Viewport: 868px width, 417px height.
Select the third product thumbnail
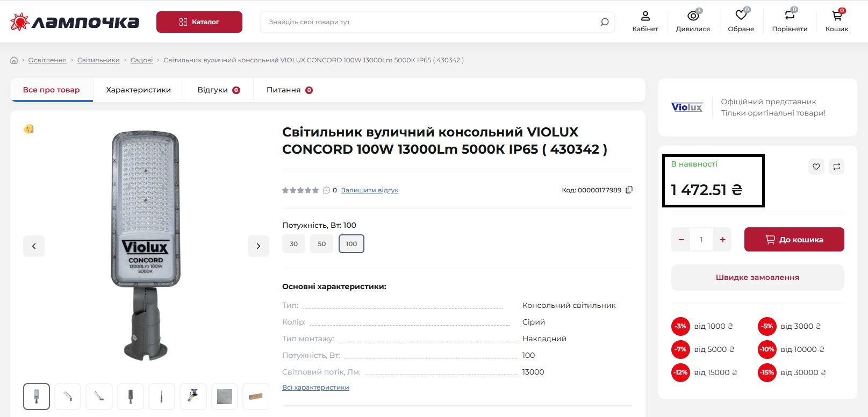click(99, 397)
